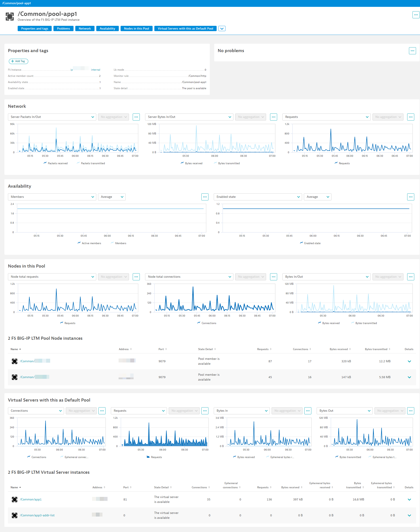Toggle Ephemeral bytes transmitted legend series
The width and height of the screenshot is (420, 532).
click(382, 457)
